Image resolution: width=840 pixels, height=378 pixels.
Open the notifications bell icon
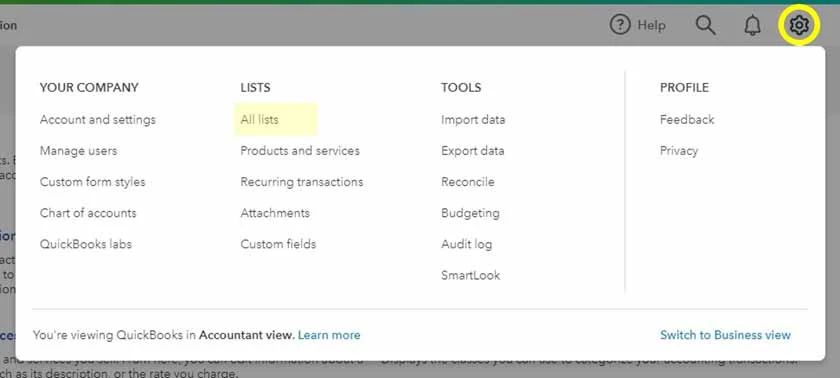(753, 25)
